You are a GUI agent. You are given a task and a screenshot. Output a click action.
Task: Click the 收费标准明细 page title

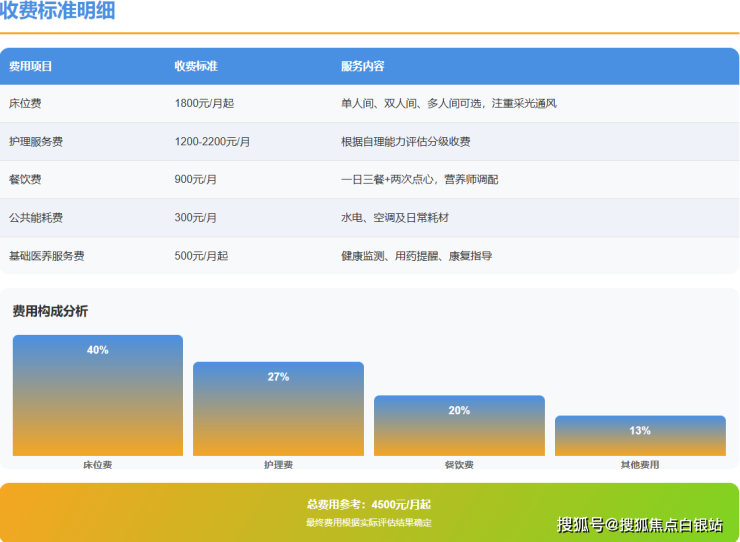click(57, 12)
